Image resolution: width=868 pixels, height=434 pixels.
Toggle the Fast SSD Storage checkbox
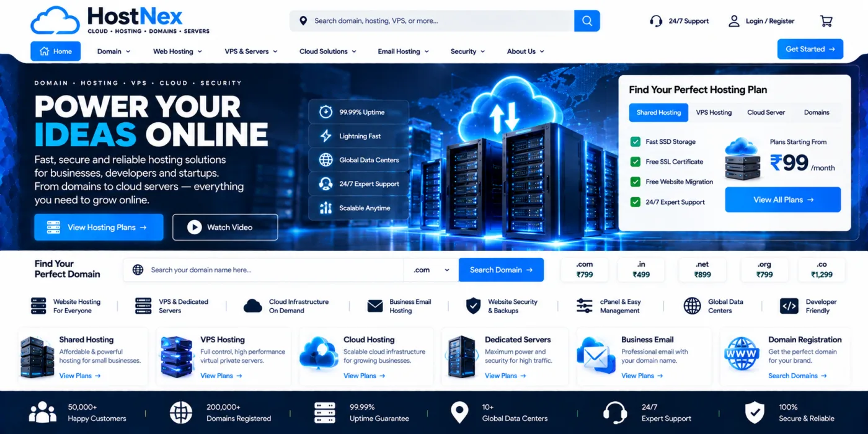tap(635, 141)
